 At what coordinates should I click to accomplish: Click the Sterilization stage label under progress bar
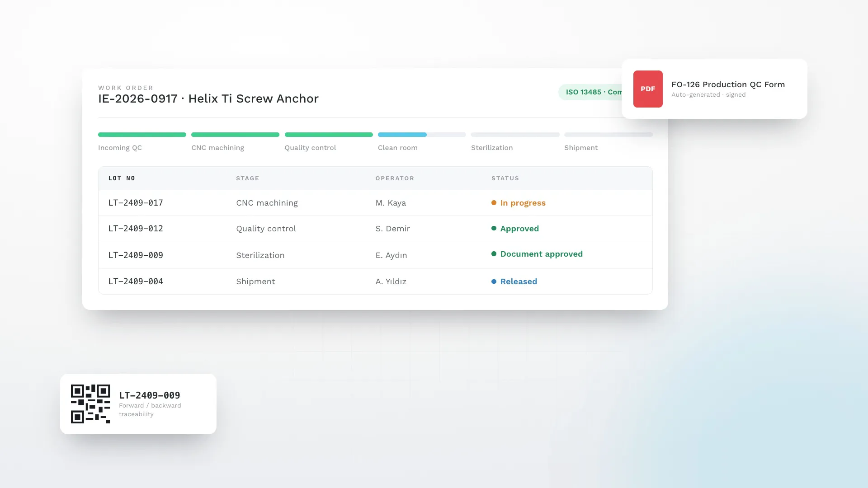pos(492,148)
